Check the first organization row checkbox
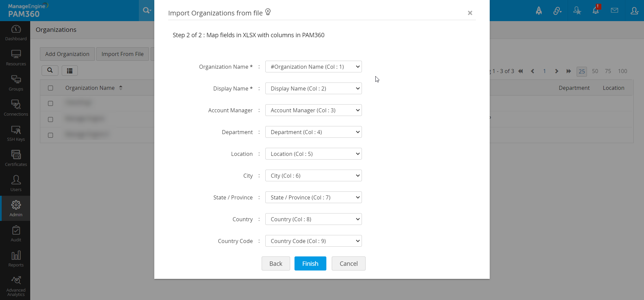The width and height of the screenshot is (644, 300). click(50, 103)
